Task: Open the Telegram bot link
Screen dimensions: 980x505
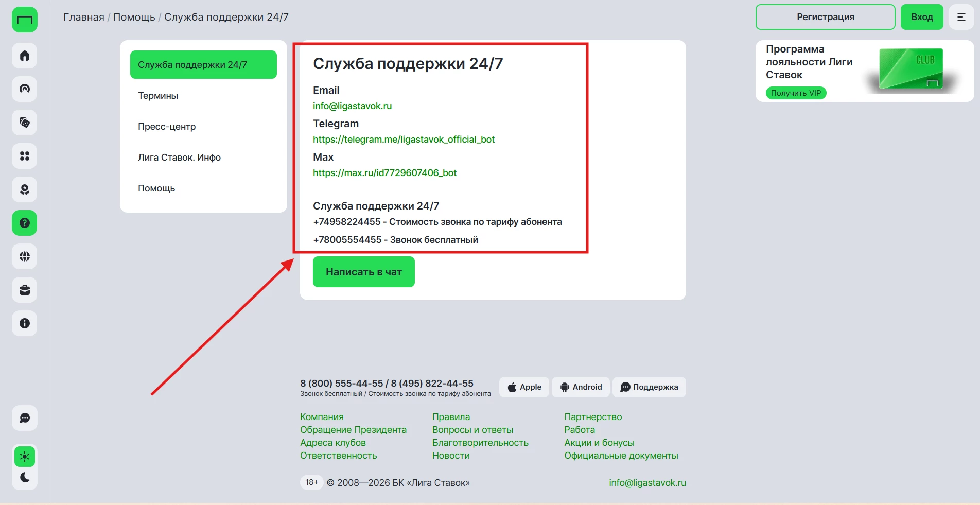Action: [x=404, y=140]
